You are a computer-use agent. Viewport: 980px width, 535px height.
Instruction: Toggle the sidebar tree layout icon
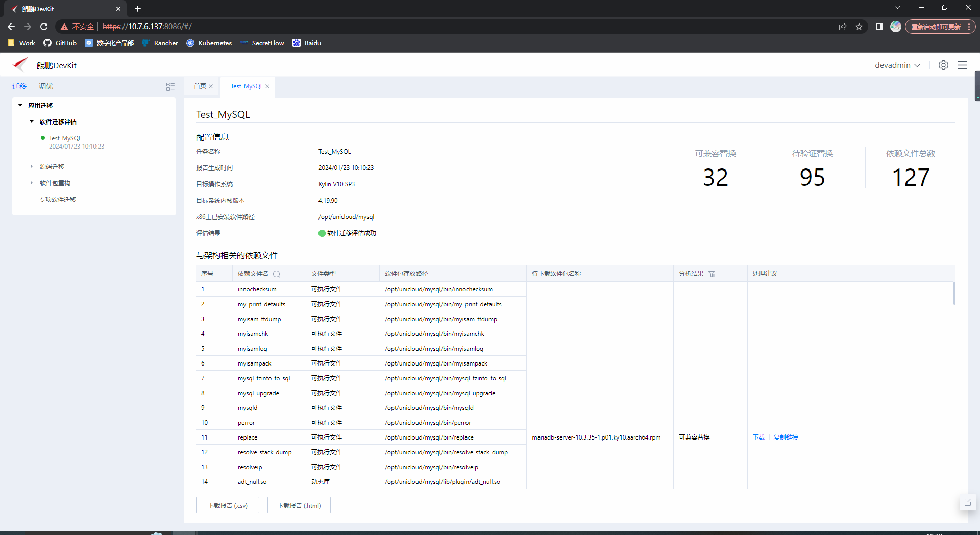point(170,87)
